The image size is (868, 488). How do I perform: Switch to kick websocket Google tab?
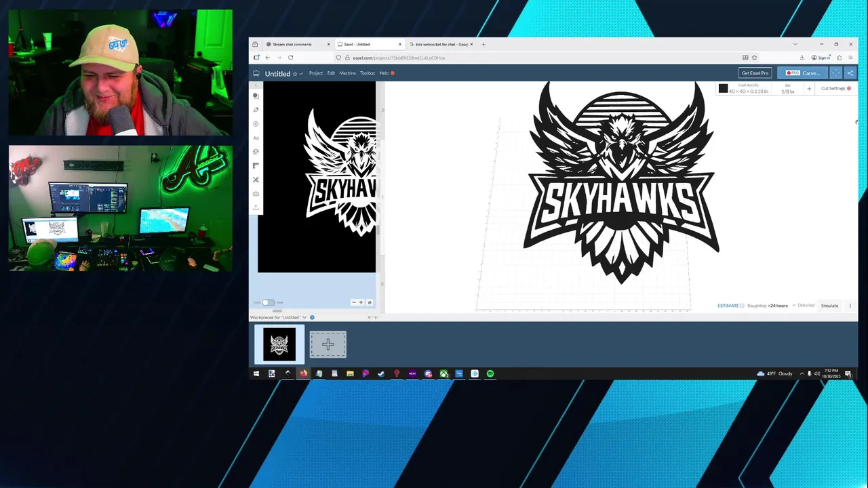tap(441, 44)
